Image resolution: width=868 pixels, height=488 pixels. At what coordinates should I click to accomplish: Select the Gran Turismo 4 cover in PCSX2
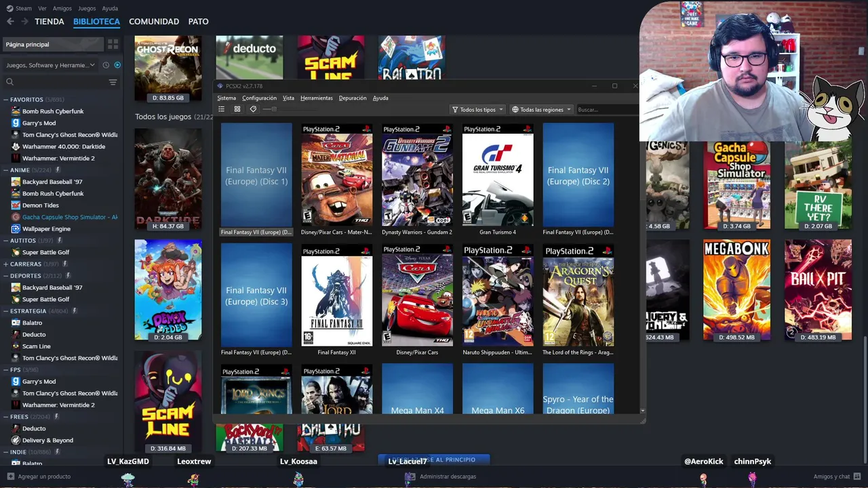coord(498,175)
